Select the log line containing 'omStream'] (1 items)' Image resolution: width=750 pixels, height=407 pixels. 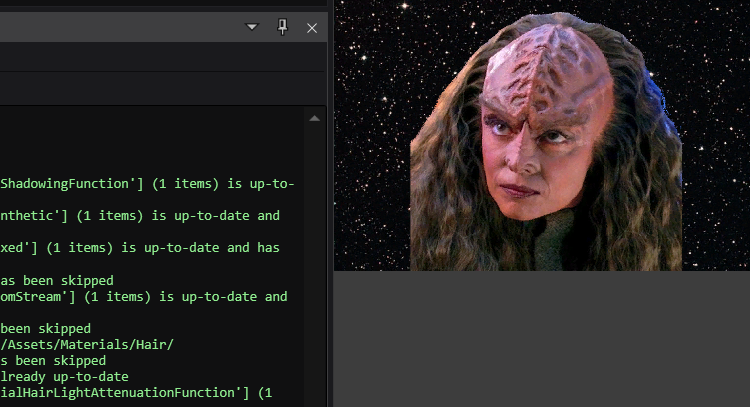point(144,297)
